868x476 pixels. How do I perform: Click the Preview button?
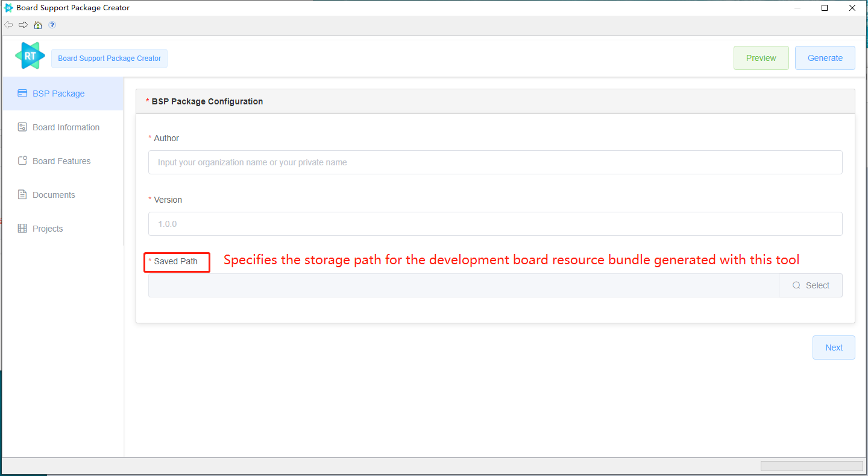click(761, 57)
